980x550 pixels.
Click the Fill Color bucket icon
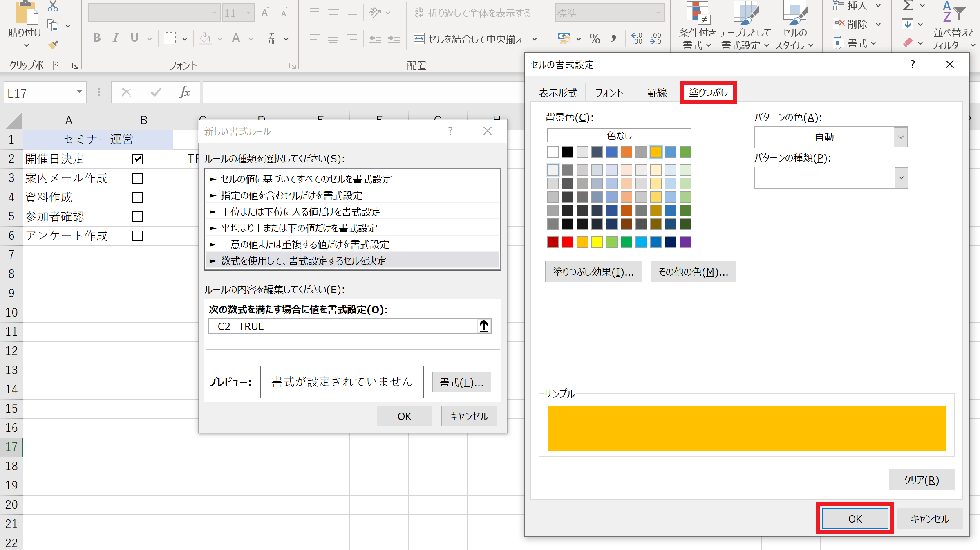[205, 38]
